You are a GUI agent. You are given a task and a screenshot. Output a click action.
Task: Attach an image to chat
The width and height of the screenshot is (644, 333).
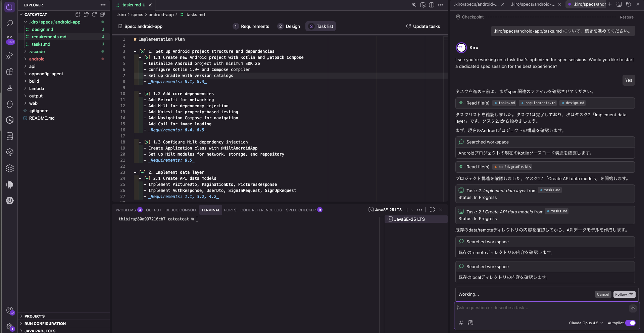tap(470, 323)
